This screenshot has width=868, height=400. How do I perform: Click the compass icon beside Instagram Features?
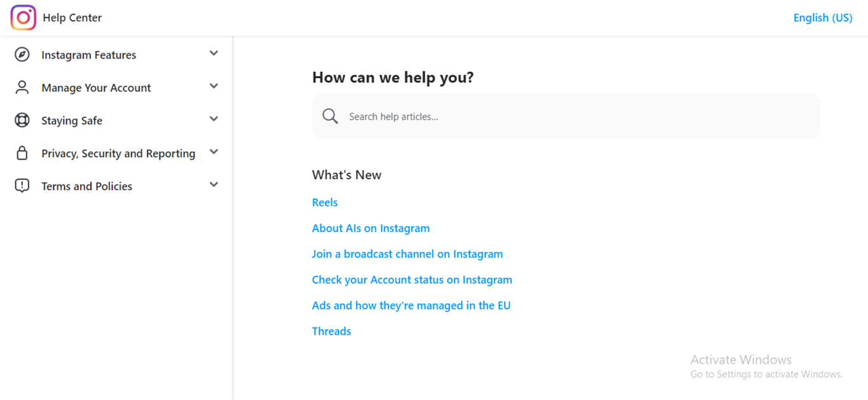22,55
